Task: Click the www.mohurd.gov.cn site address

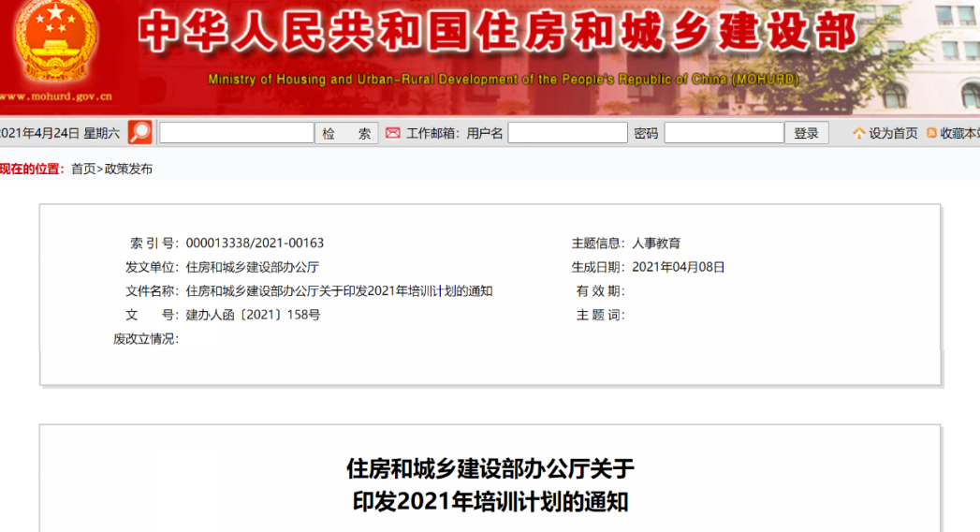Action: coord(56,96)
